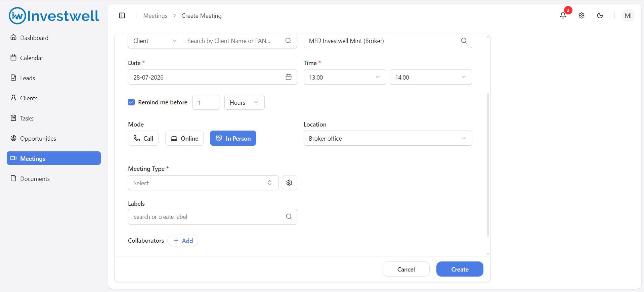Click the reminder number input field
The height and width of the screenshot is (292, 644).
coord(206,102)
